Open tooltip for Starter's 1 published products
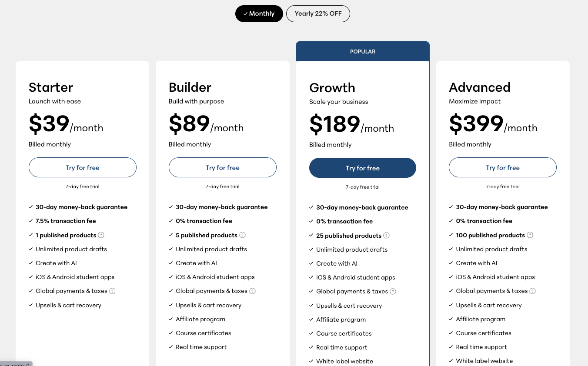This screenshot has height=366, width=588. tap(101, 235)
